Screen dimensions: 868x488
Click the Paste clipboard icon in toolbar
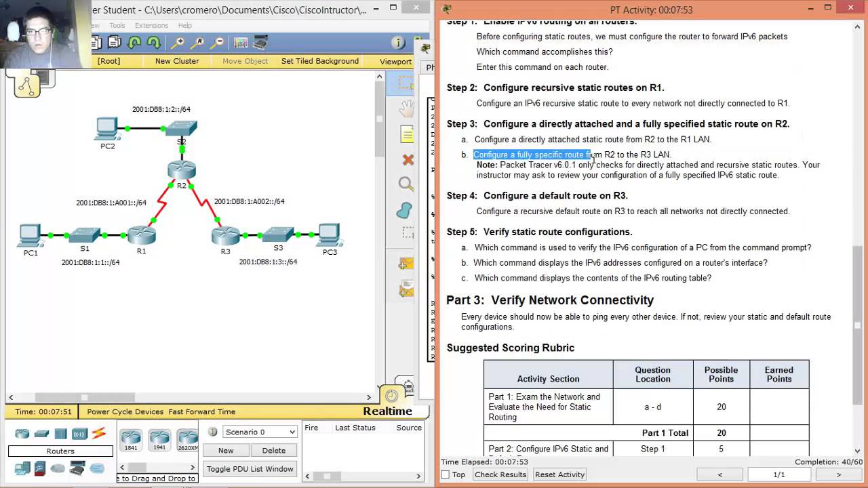pyautogui.click(x=114, y=43)
